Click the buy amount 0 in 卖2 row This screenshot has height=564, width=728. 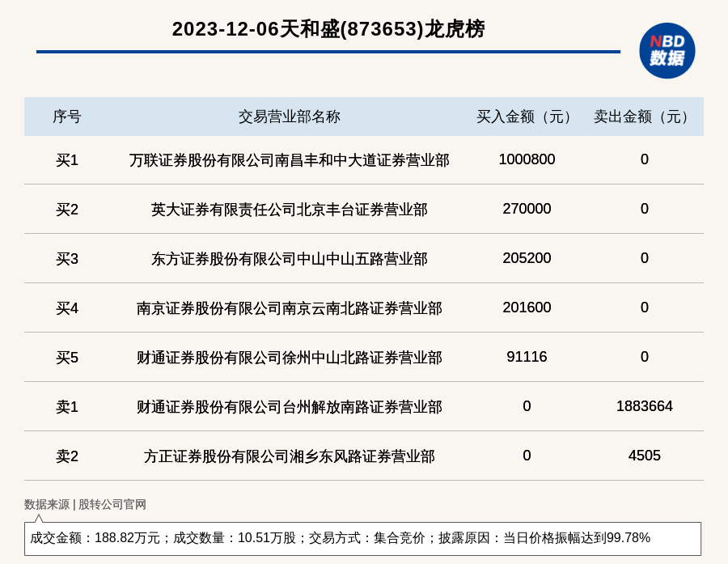coord(527,456)
